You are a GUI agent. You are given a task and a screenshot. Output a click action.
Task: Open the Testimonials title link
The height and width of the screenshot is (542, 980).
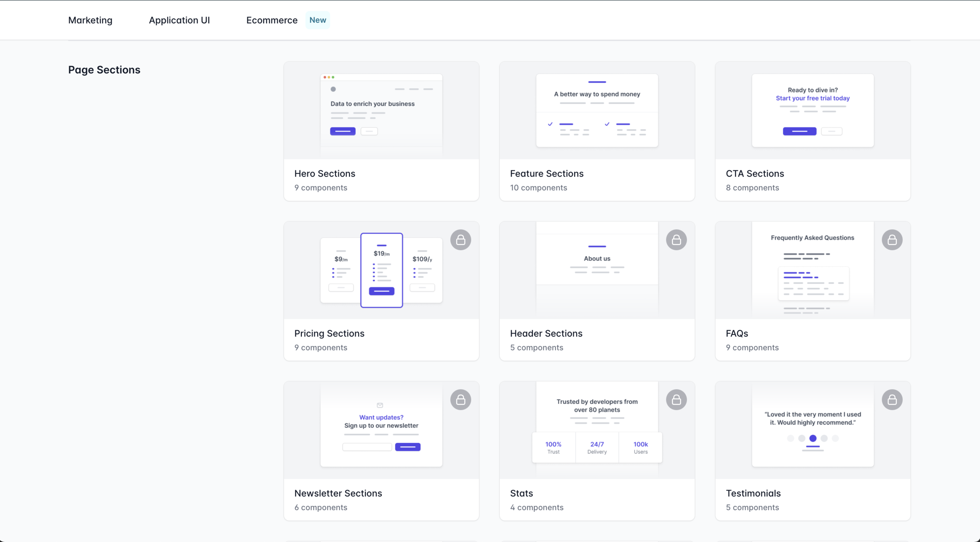tap(753, 493)
